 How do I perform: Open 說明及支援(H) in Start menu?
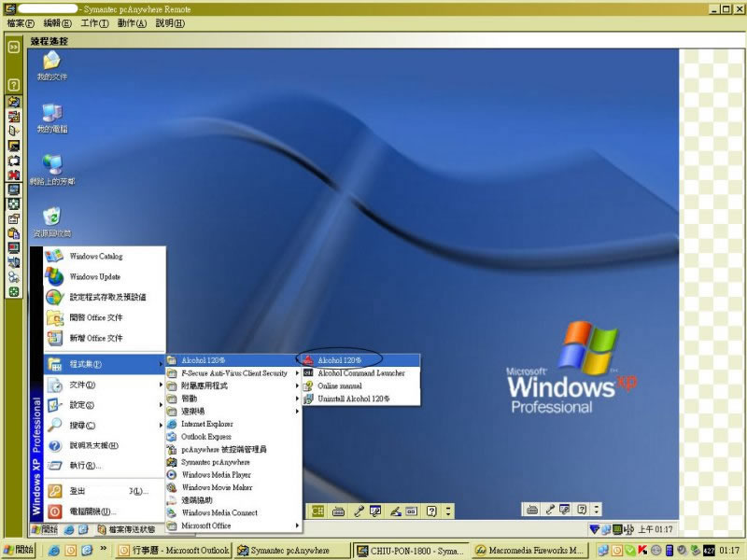tap(105, 446)
